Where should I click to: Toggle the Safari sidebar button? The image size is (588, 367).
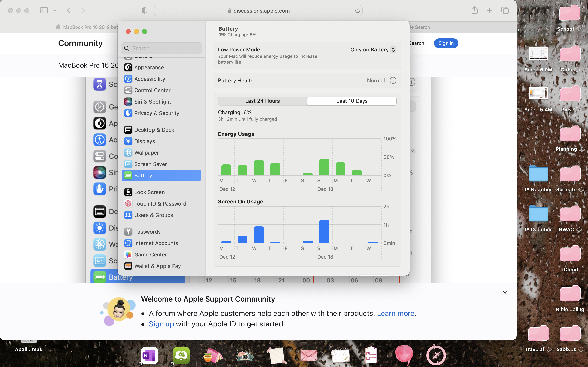[x=44, y=10]
